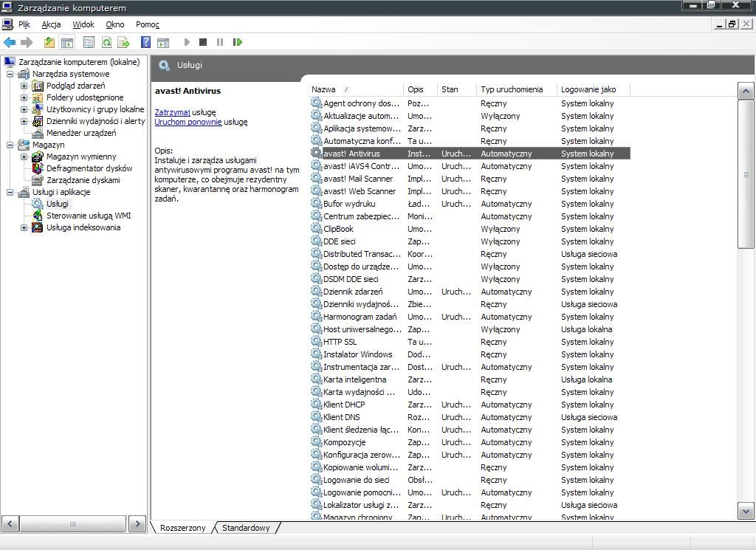
Task: Switch to the Standardowy tab
Action: point(246,528)
